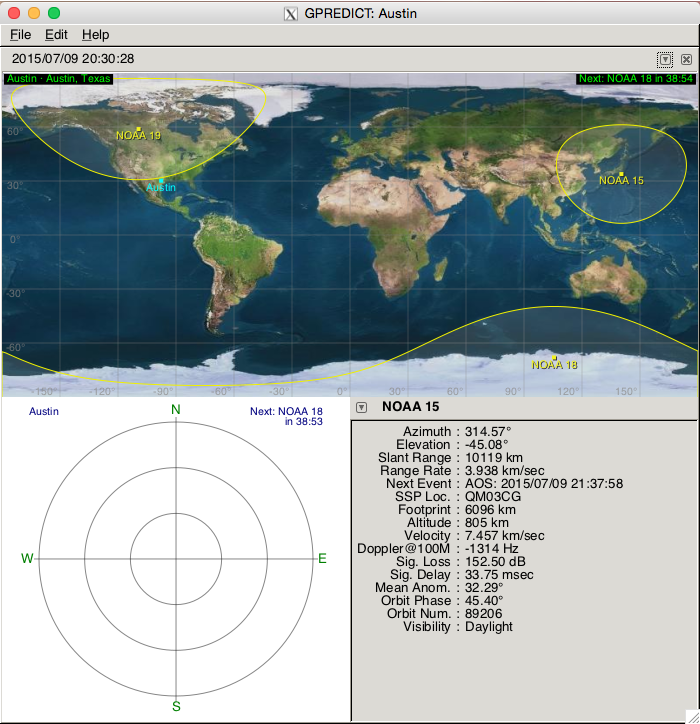The image size is (700, 724).
Task: Click the S compass label on polar plot
Action: point(176,706)
